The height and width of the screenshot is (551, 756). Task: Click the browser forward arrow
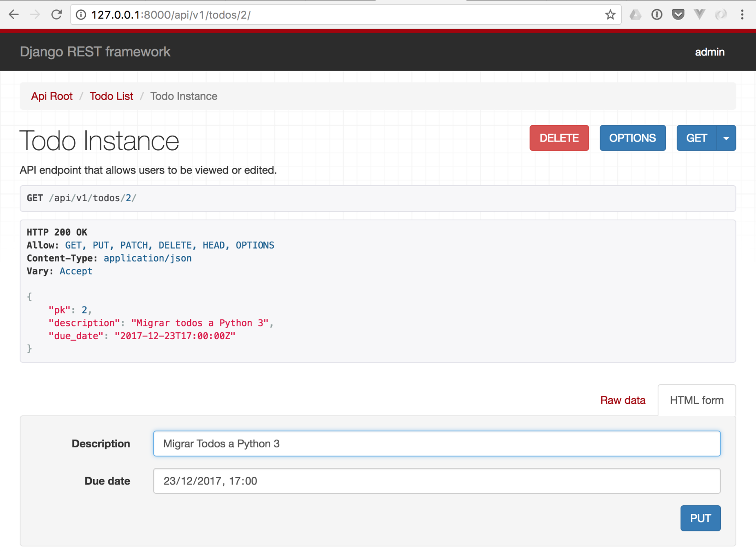coord(35,15)
